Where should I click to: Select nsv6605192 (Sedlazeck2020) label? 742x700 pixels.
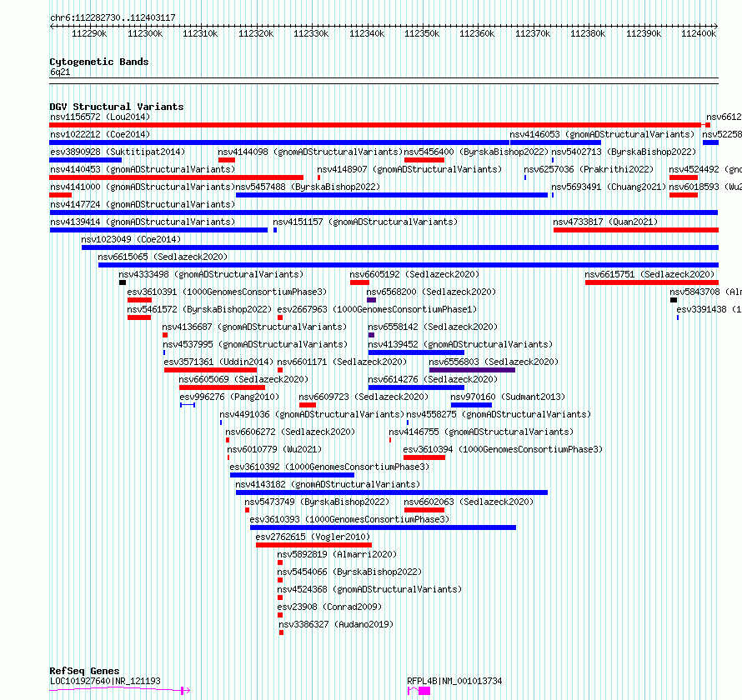point(414,274)
